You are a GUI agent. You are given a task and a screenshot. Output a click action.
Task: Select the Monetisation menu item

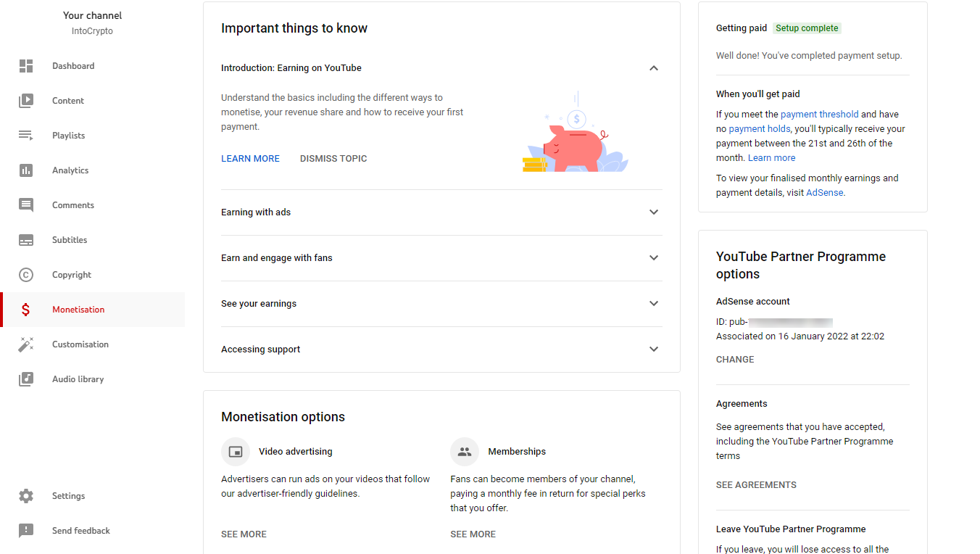coord(93,310)
